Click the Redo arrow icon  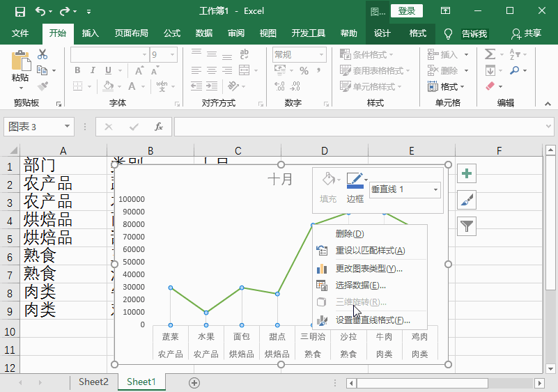coord(65,12)
